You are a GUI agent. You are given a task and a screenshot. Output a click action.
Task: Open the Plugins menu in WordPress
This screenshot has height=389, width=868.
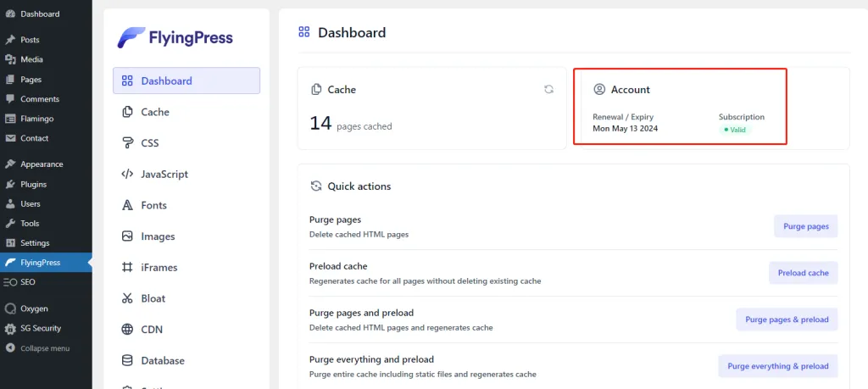(x=33, y=184)
